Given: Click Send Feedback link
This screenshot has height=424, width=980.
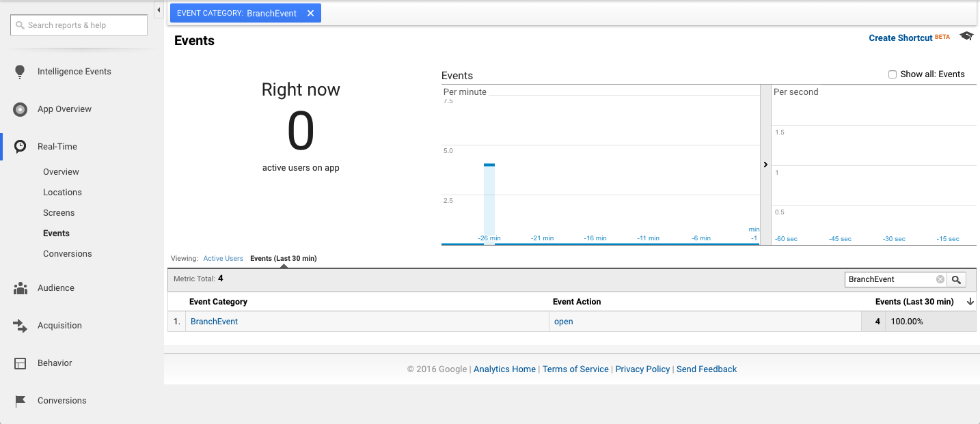Looking at the screenshot, I should [x=707, y=369].
